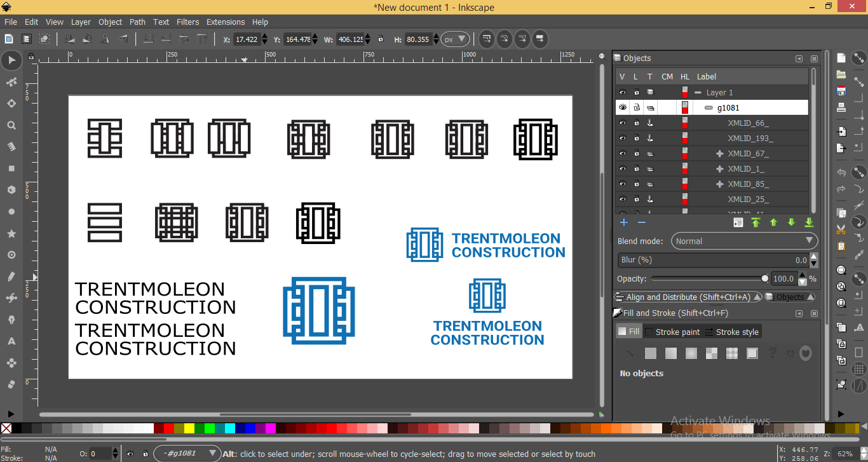Screen dimensions: 868x462
Task: Select the Spray tool
Action: tap(11, 363)
